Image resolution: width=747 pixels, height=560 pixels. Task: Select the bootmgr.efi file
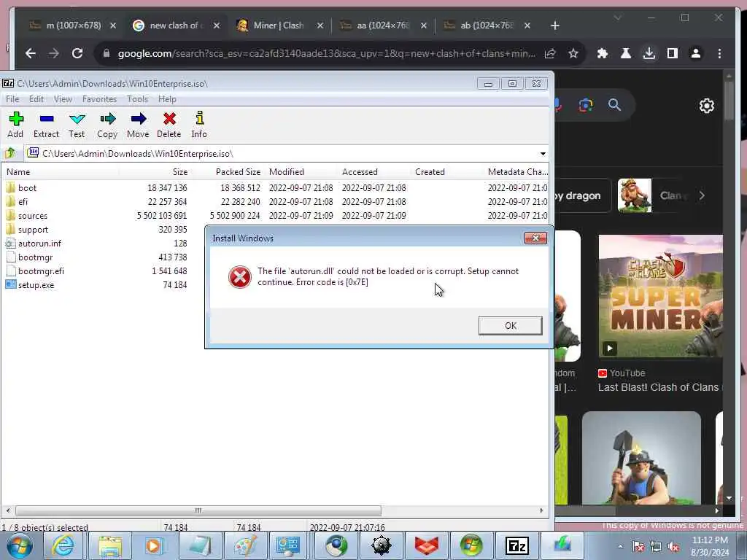(41, 271)
